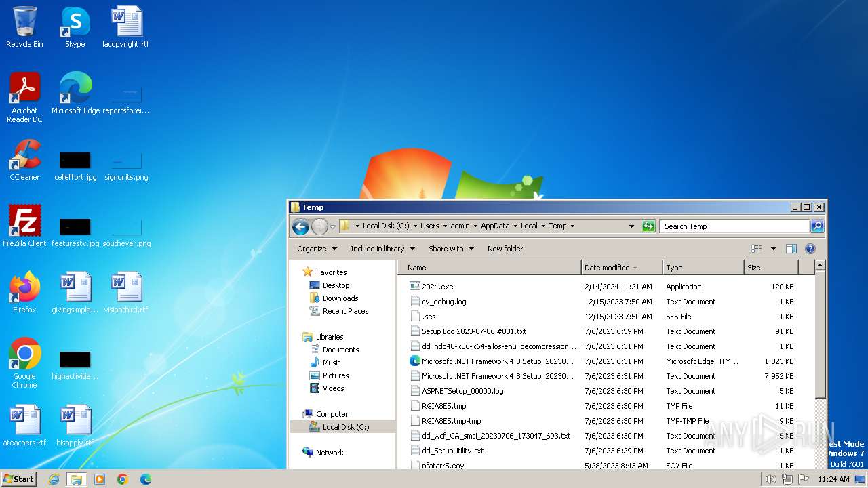868x488 pixels.
Task: Open Recent Places in Favorites
Action: coord(345,311)
